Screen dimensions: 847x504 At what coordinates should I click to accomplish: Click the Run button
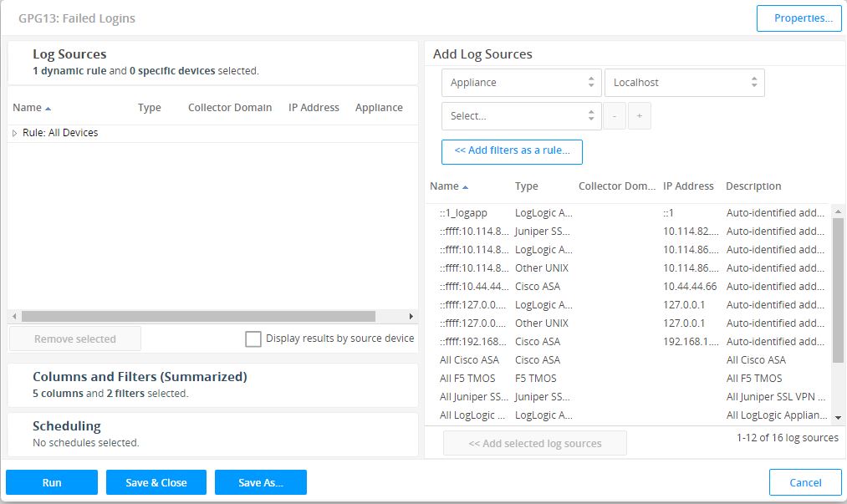coord(52,482)
